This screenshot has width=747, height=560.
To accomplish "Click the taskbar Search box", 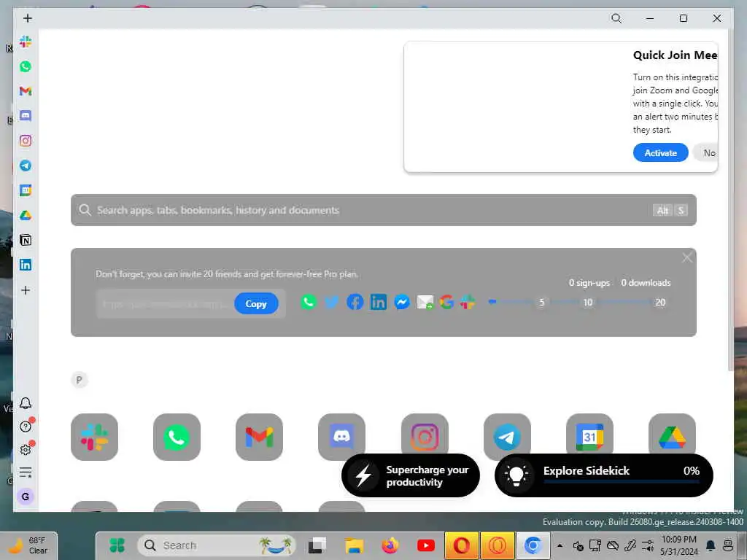I will tap(217, 545).
